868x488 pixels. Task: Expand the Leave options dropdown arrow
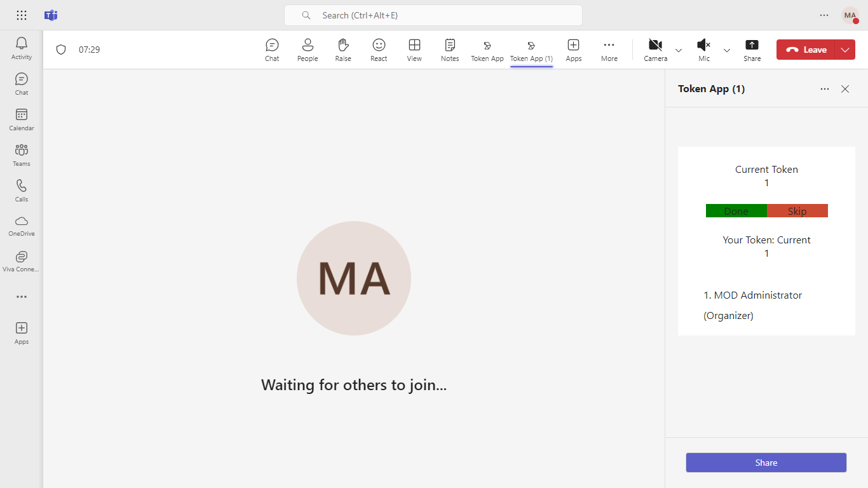pyautogui.click(x=845, y=50)
